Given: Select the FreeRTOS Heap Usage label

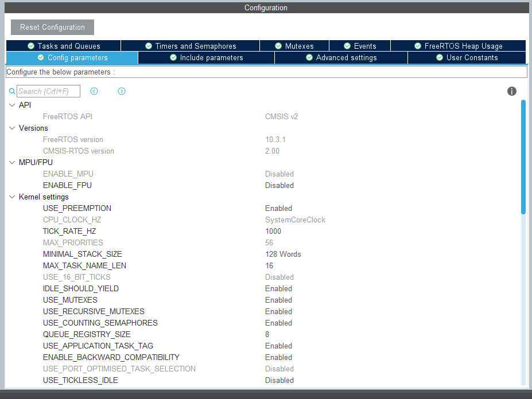Looking at the screenshot, I should pyautogui.click(x=464, y=45).
